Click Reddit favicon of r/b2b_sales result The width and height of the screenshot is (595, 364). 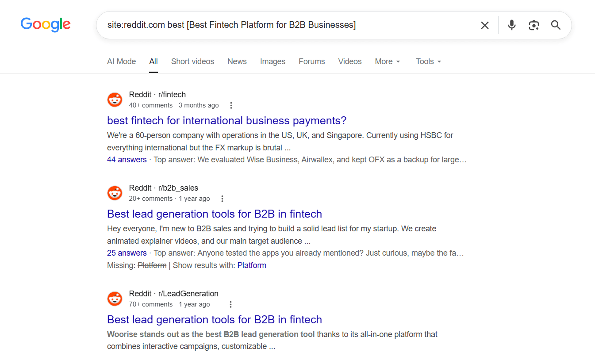point(115,193)
